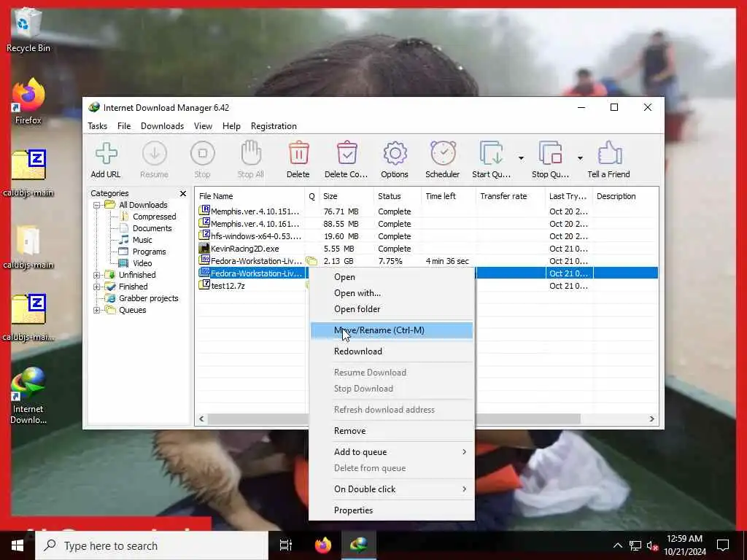Open the Start Queue dropdown arrow

521,158
